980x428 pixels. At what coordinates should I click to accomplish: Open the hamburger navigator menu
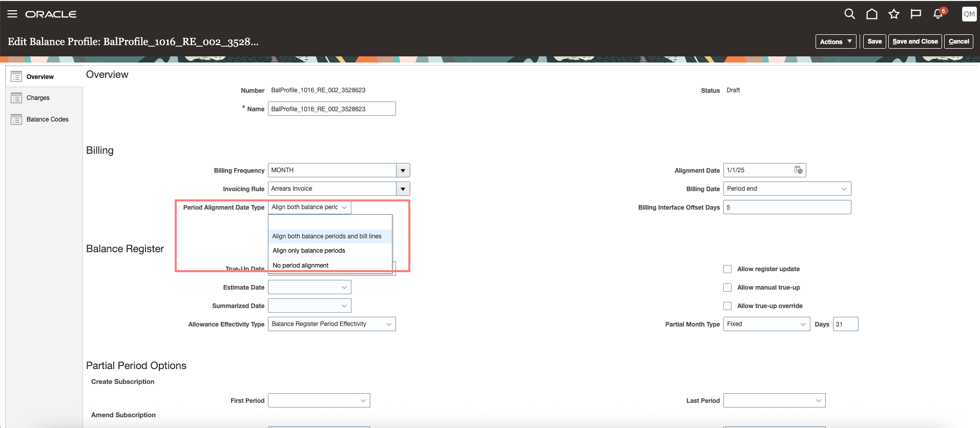pos(12,14)
